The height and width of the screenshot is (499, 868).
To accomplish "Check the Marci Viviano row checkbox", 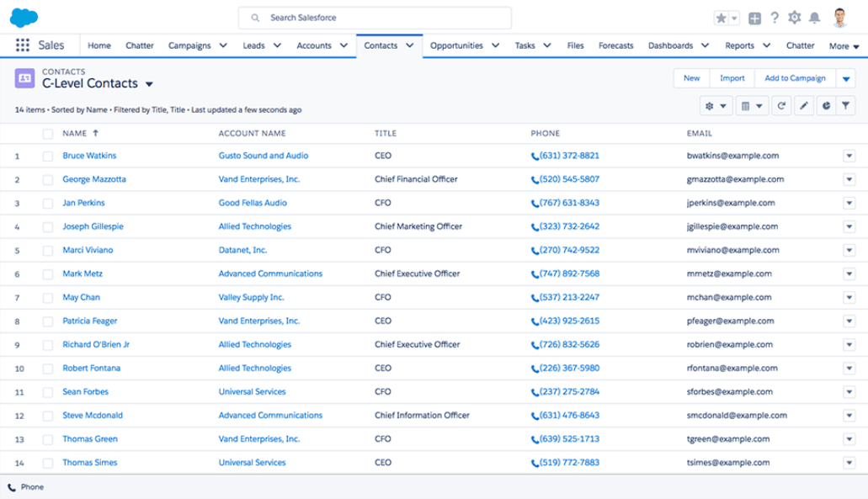I will coord(48,251).
